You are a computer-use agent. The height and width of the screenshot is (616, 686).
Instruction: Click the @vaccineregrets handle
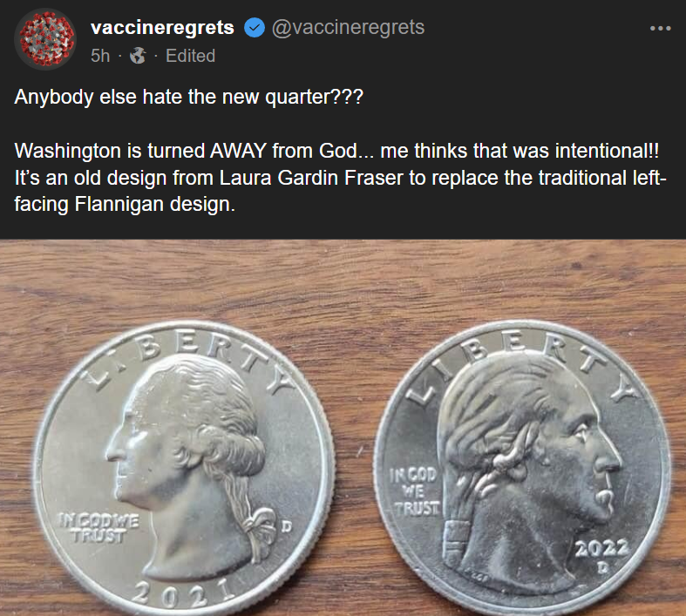pos(348,28)
